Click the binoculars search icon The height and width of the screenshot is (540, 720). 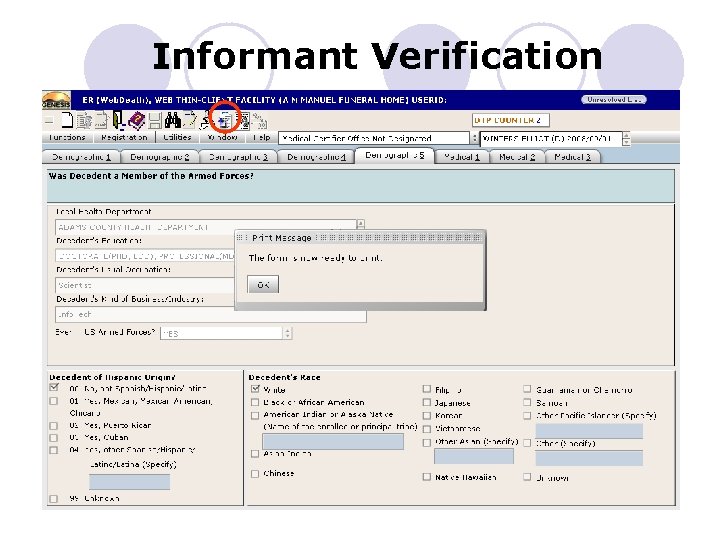[173, 121]
